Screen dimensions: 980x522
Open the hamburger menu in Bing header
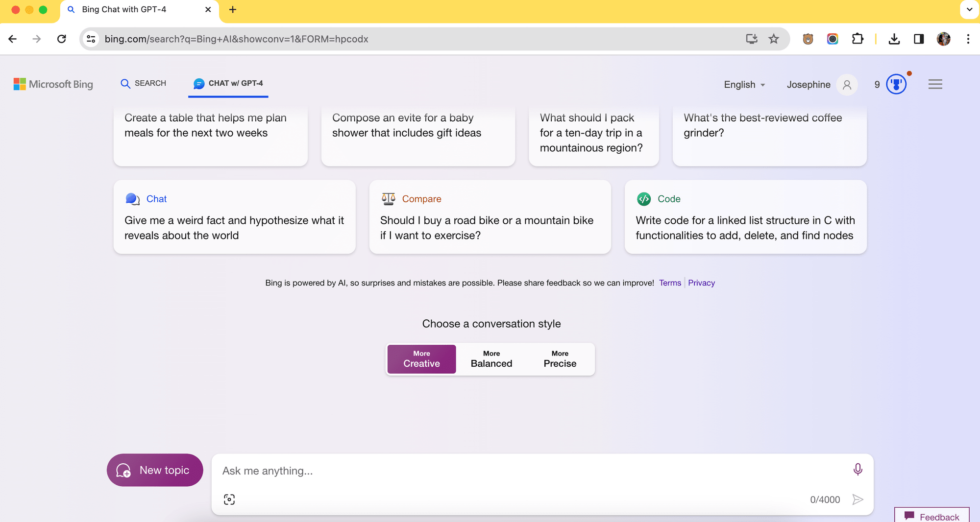click(x=935, y=84)
